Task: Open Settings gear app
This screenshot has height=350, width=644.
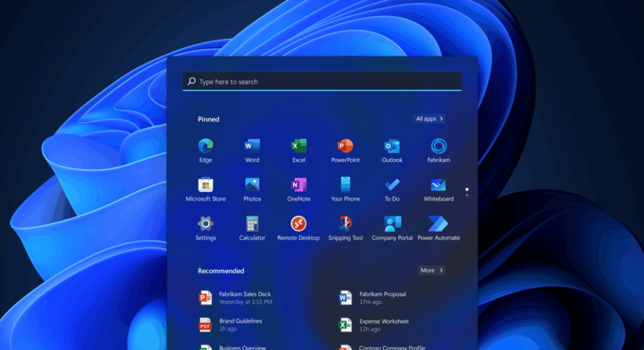Action: click(x=206, y=228)
